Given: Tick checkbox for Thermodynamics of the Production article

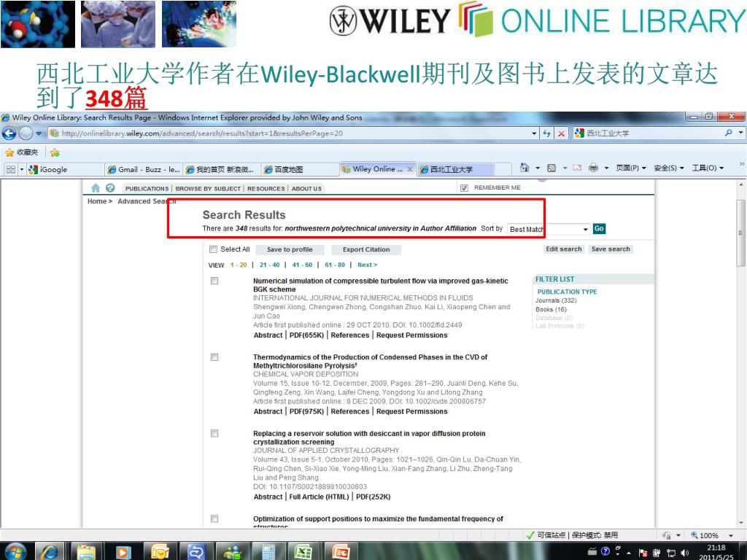Looking at the screenshot, I should [x=214, y=357].
